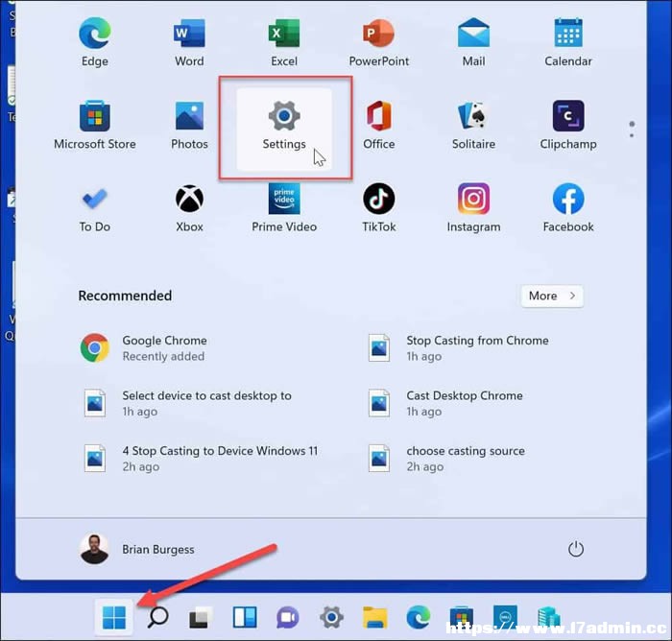
Task: Open Microsoft Store pinned app
Action: pyautogui.click(x=95, y=125)
